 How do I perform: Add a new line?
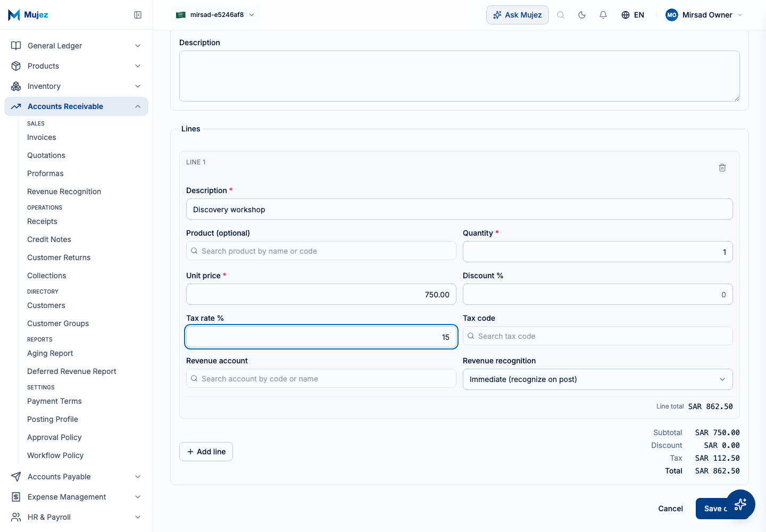pos(206,452)
